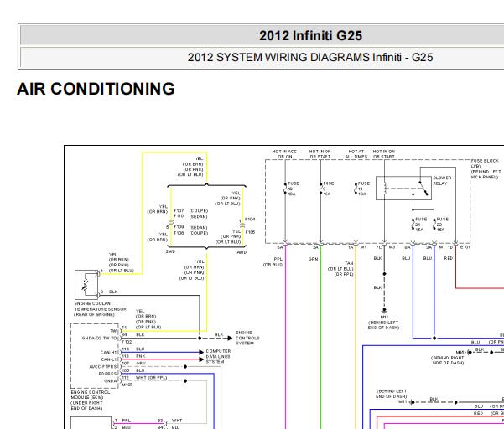Click the "RED" wire label below E101
Image resolution: width=504 pixels, height=429 pixels.
(448, 258)
